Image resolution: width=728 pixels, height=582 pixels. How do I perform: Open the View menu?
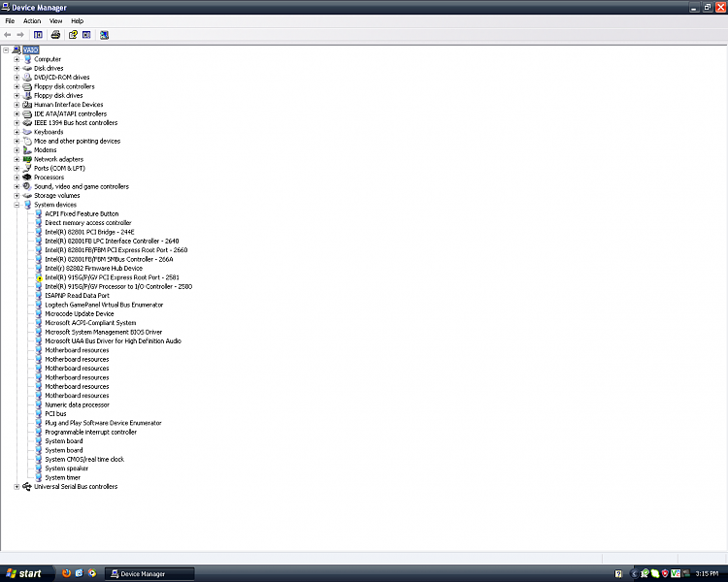point(55,21)
